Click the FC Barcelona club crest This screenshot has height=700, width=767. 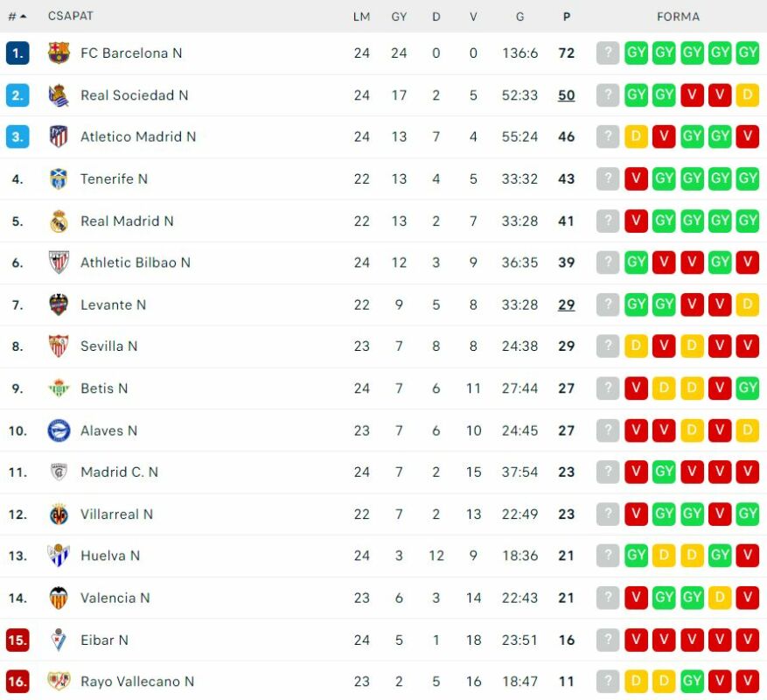pos(59,53)
